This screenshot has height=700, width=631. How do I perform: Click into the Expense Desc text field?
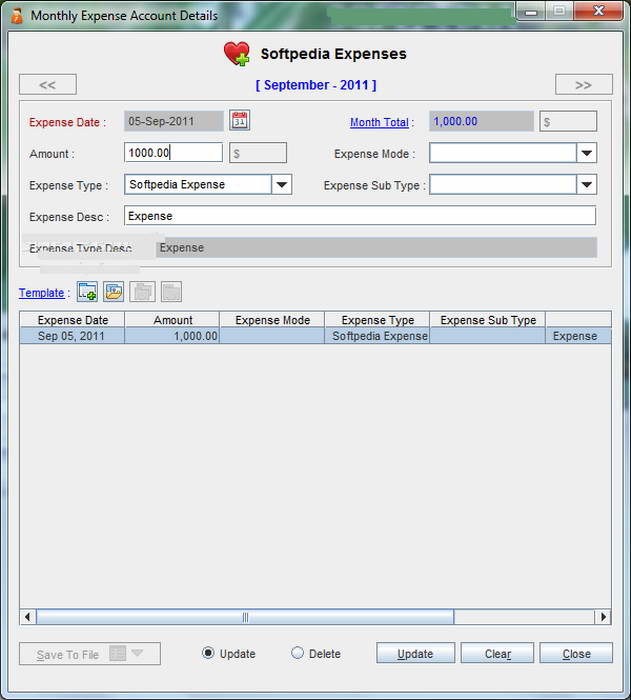pos(360,216)
